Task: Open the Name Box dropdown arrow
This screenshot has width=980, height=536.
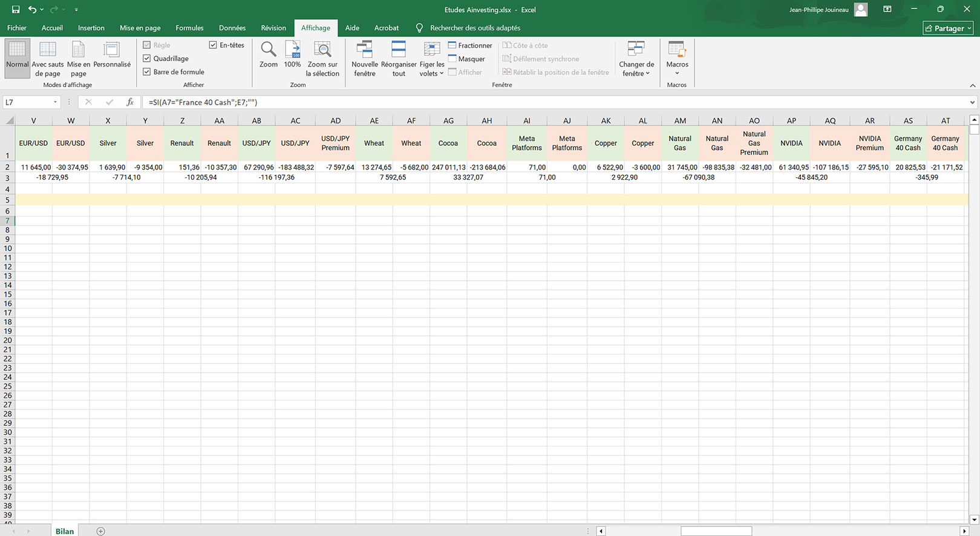Action: click(x=56, y=102)
